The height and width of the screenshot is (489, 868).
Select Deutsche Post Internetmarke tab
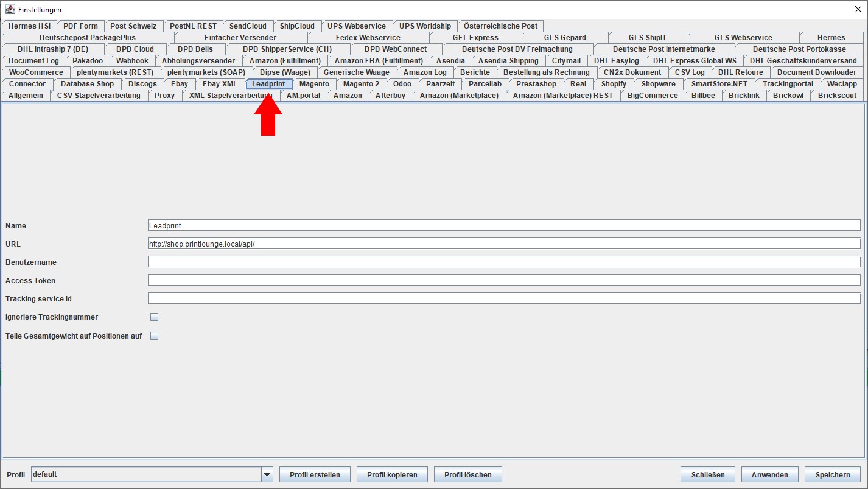664,49
